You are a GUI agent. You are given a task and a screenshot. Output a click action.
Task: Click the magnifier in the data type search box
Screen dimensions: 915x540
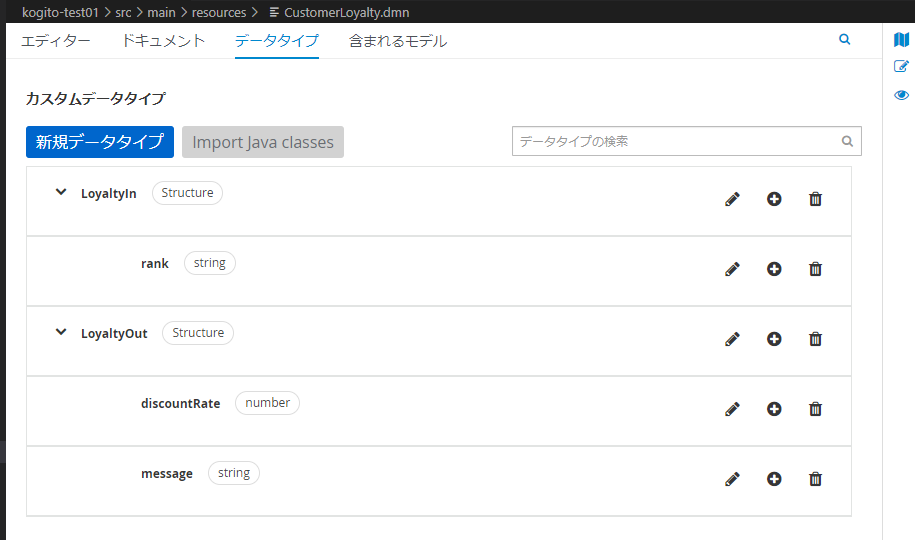tap(847, 141)
